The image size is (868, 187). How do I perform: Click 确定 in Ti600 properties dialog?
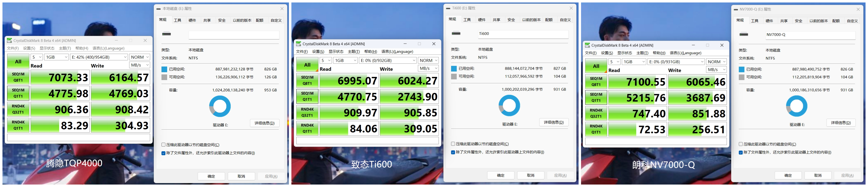[x=501, y=176]
